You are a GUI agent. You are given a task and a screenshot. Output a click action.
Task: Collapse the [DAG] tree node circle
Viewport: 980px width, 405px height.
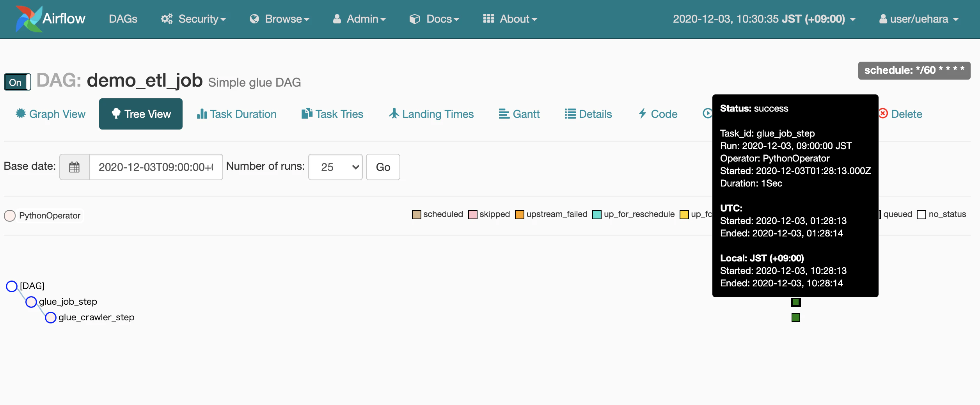(x=12, y=286)
